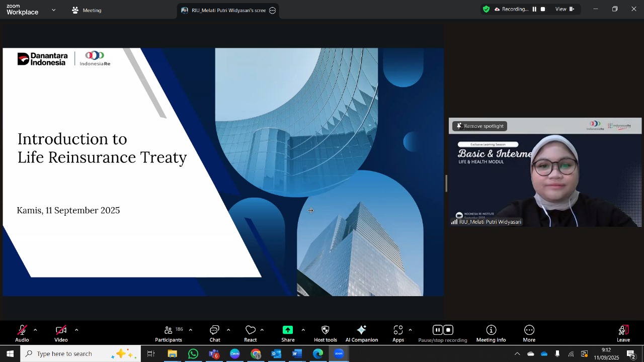Open the Chat panel
Viewport: 644px width, 362px height.
click(215, 332)
